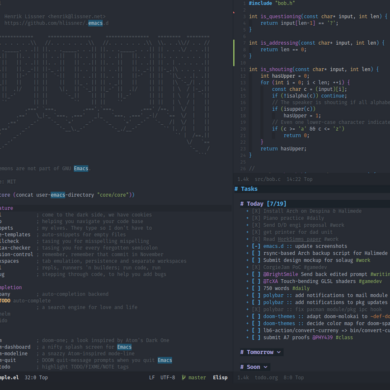Click the @TcXA mention tag
Viewport: 390px width, 390px height.
coord(270,281)
